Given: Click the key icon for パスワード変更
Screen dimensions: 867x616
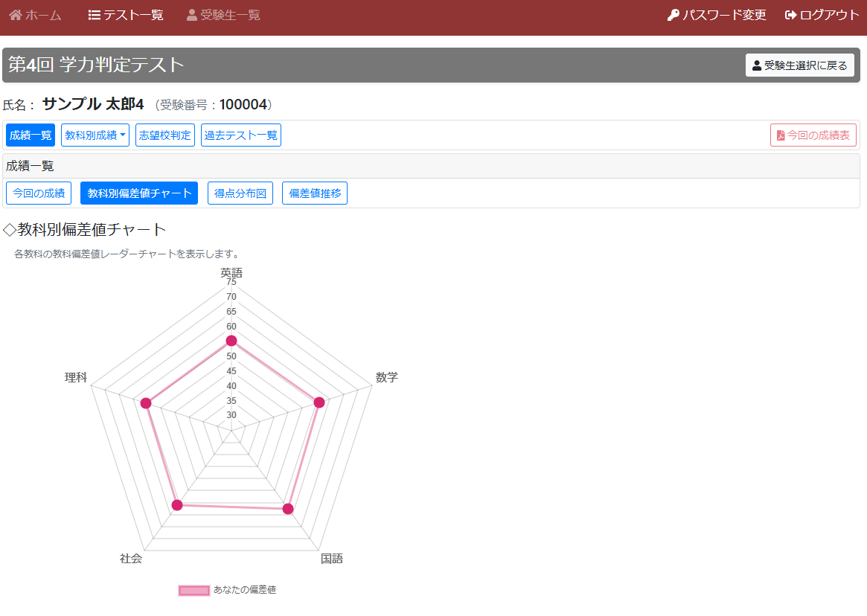Looking at the screenshot, I should pyautogui.click(x=673, y=15).
